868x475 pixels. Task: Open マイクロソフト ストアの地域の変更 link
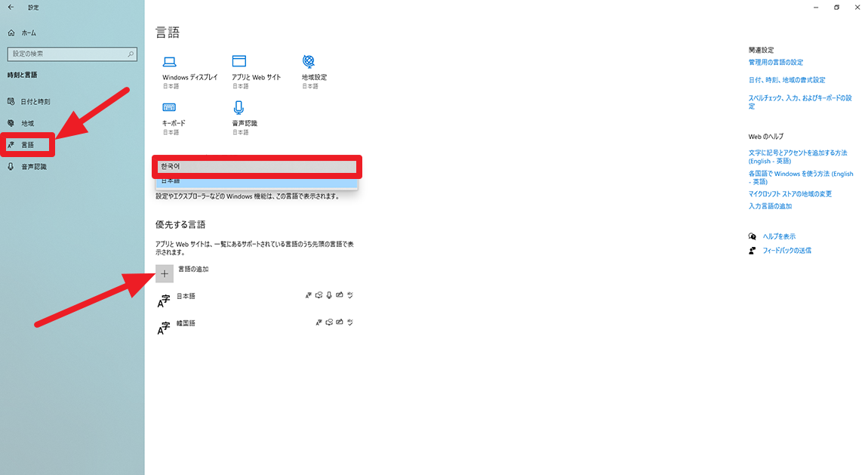pyautogui.click(x=790, y=194)
